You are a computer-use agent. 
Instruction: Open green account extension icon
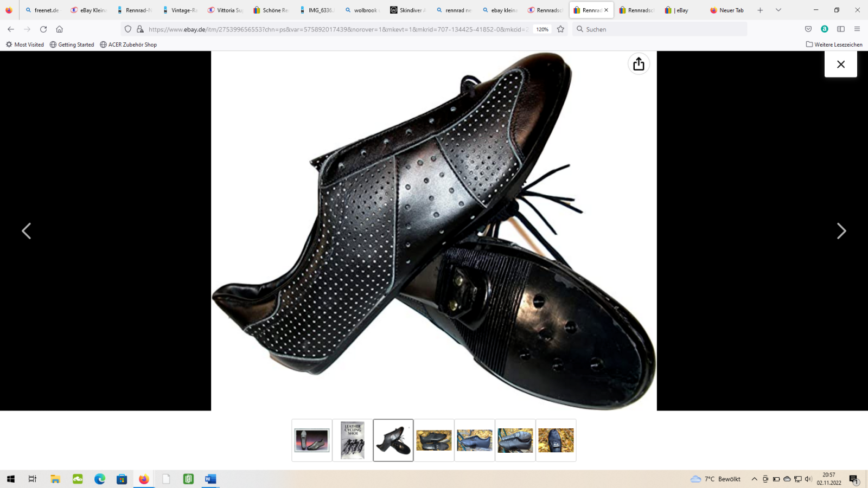tap(825, 29)
